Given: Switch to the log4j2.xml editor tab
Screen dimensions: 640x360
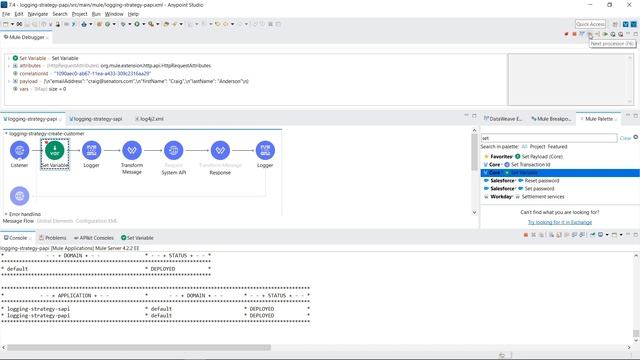Looking at the screenshot, I should 149,119.
